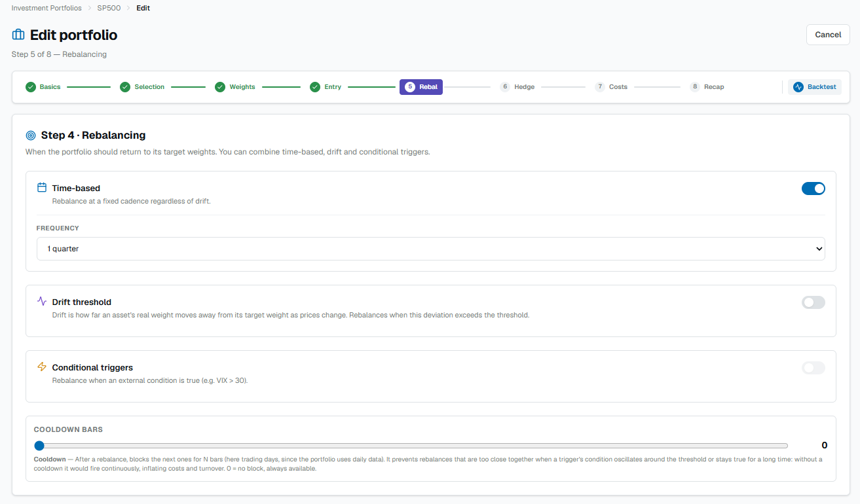Jump to the Hedge step

coord(517,87)
